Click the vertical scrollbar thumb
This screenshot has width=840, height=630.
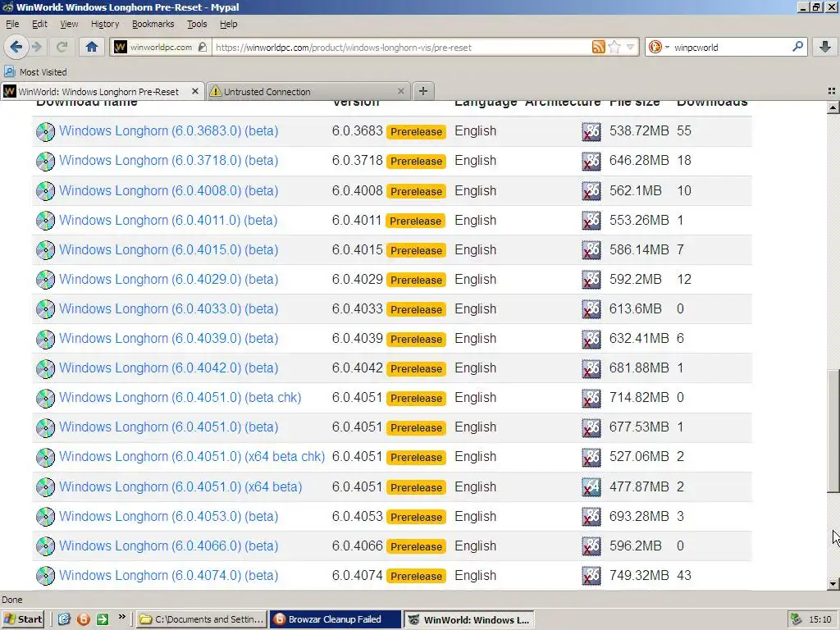click(833, 431)
